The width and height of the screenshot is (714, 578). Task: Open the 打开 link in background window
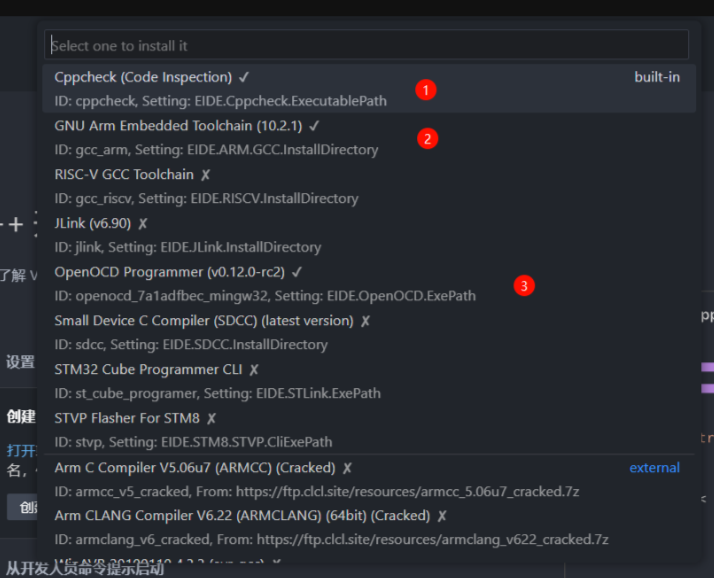[21, 450]
